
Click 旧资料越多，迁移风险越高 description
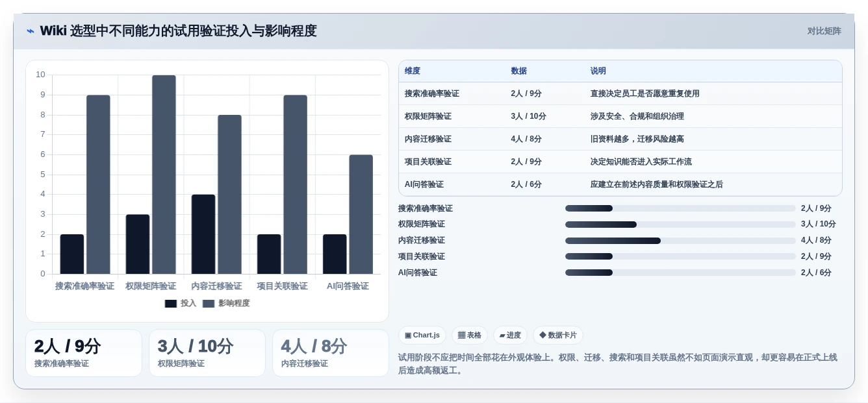click(637, 139)
